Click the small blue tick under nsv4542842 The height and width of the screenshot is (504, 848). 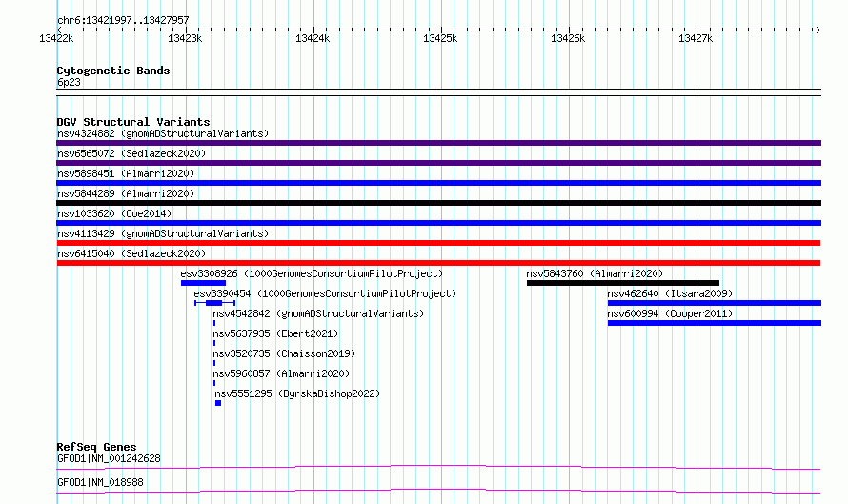[x=214, y=323]
